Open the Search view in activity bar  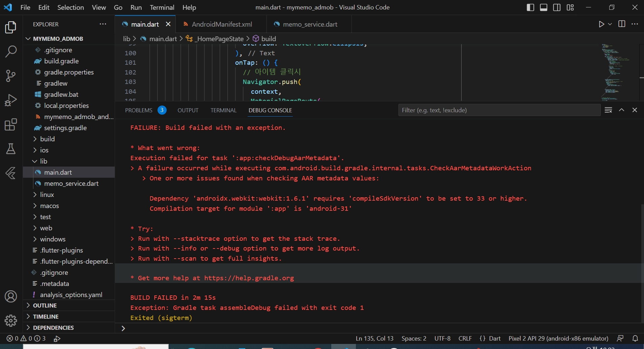point(11,52)
